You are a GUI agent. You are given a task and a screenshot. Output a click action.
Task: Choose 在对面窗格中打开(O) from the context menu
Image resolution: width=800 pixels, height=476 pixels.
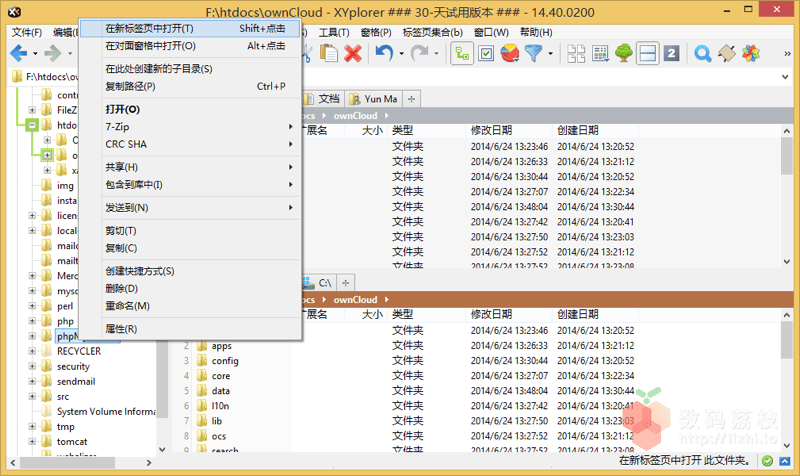tap(190, 46)
